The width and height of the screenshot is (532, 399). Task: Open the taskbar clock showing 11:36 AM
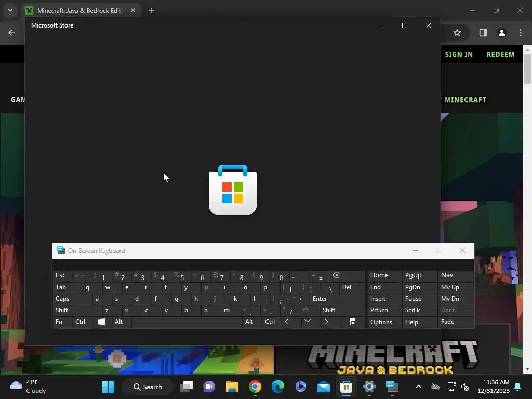tap(494, 387)
